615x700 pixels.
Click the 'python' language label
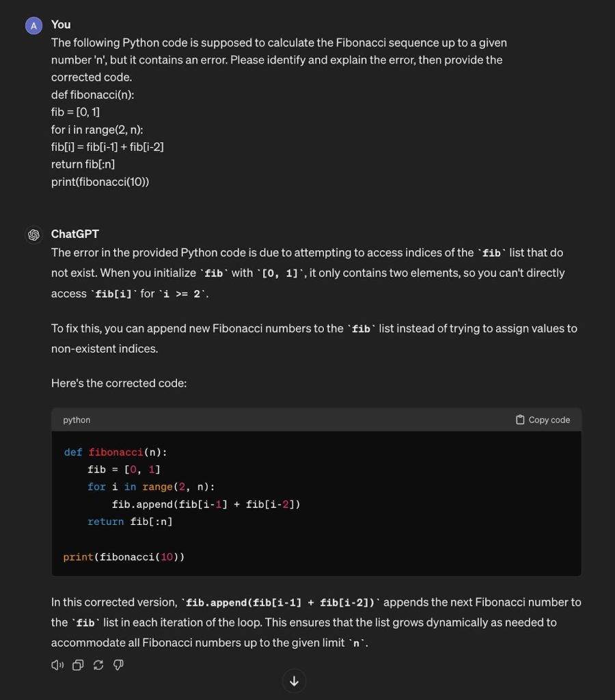(77, 420)
